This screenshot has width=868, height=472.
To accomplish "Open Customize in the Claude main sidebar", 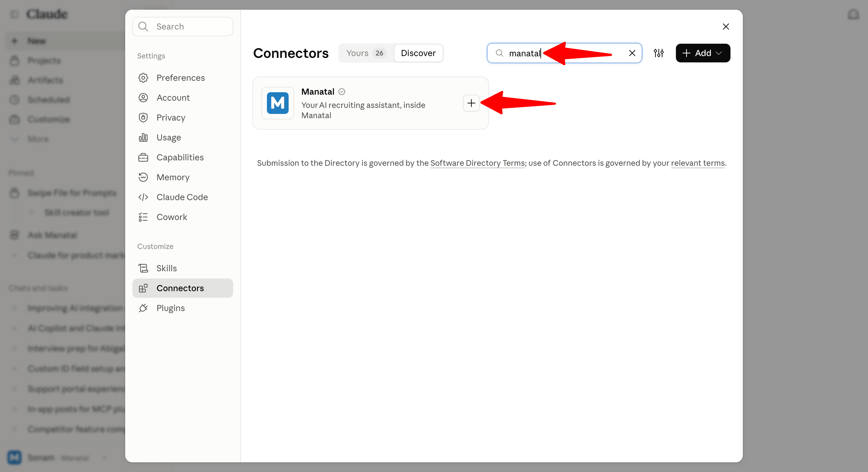I will click(49, 119).
